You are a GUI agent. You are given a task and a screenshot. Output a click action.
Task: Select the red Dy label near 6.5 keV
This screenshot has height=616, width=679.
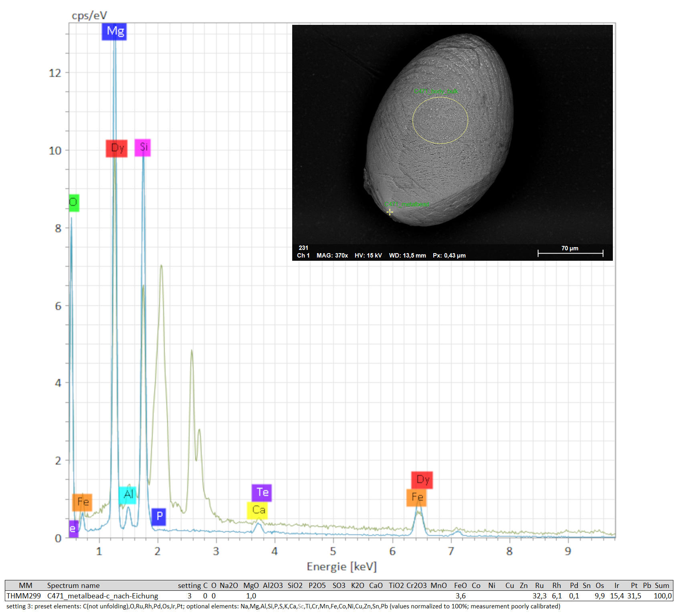tap(422, 480)
